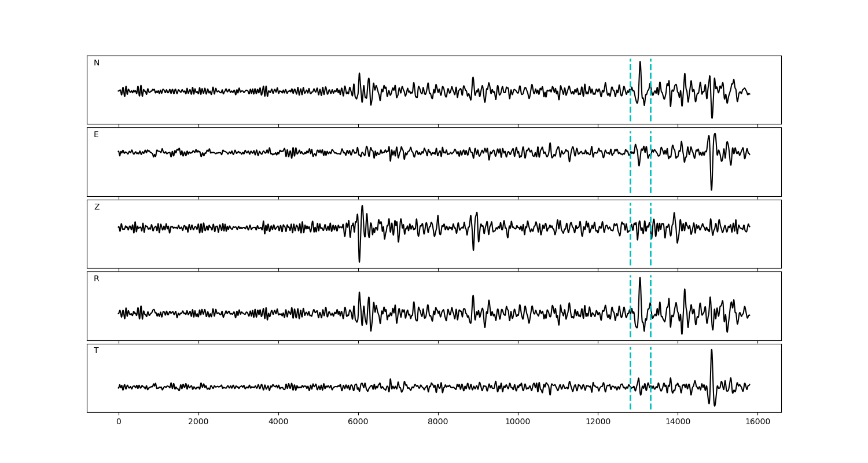Click the x-axis tick label 16000

click(x=757, y=422)
